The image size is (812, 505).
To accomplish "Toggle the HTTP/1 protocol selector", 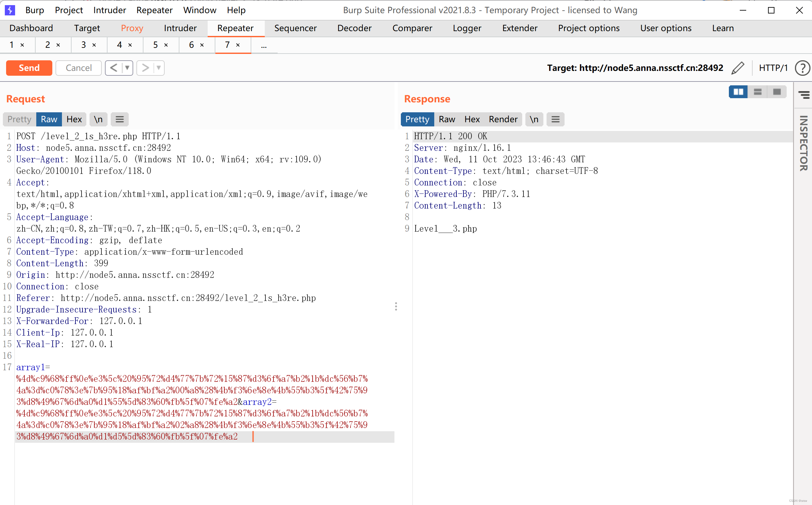I will coord(773,68).
